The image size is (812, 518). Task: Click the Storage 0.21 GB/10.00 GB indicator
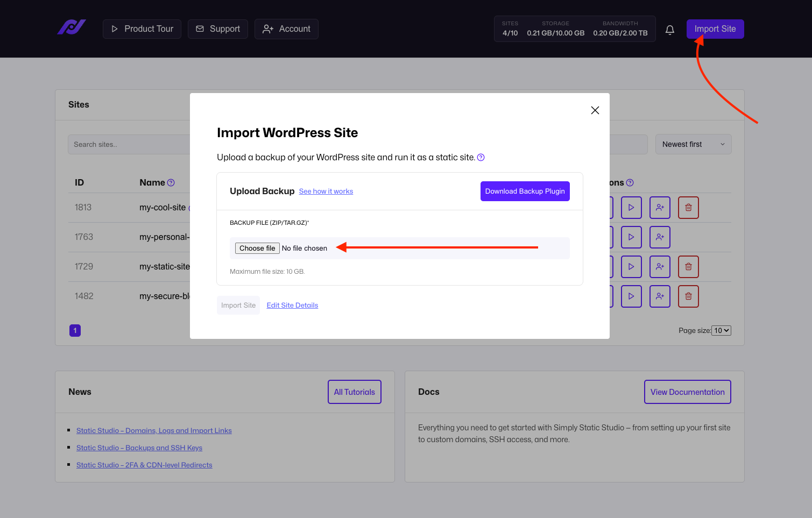point(556,29)
